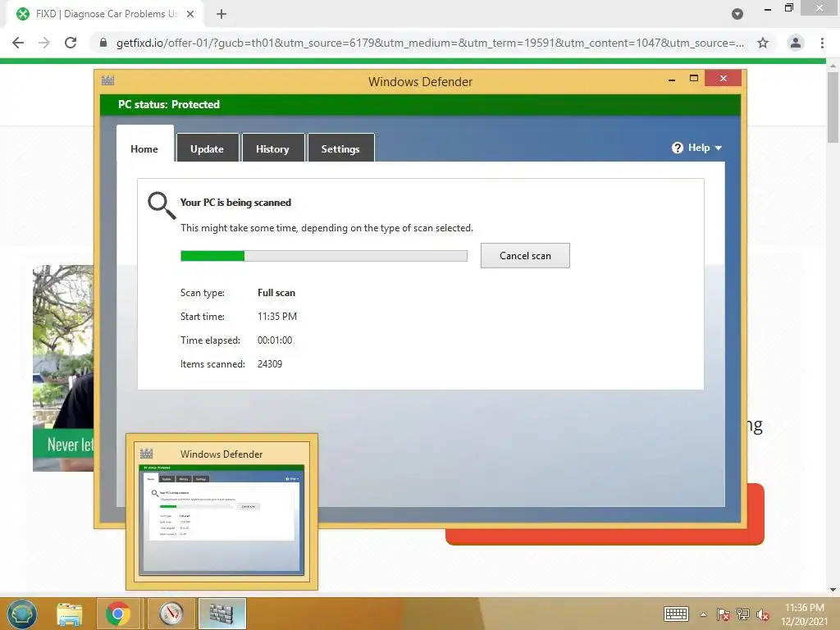Select the FIXD Diagnose Car Problems tab

coord(105,14)
